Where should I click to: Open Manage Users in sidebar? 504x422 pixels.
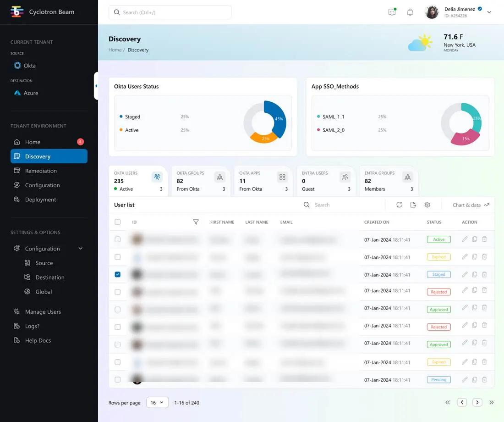tap(37, 311)
